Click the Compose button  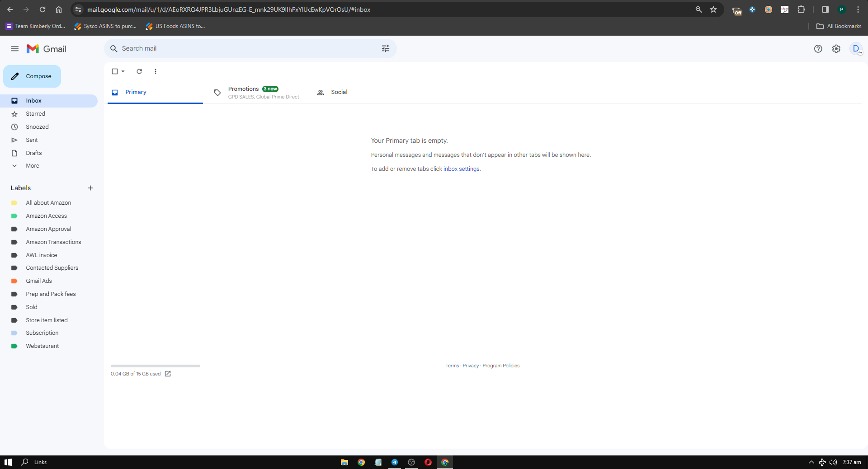click(x=32, y=76)
